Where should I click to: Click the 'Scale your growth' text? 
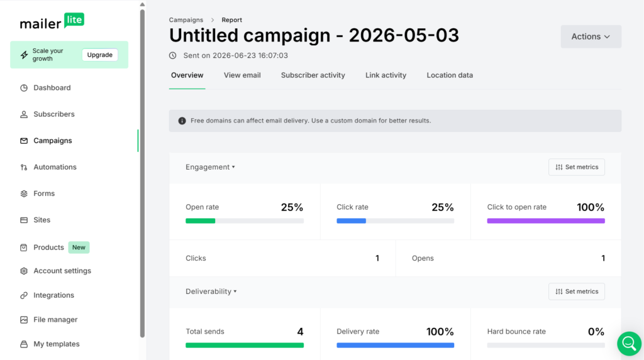[48, 55]
